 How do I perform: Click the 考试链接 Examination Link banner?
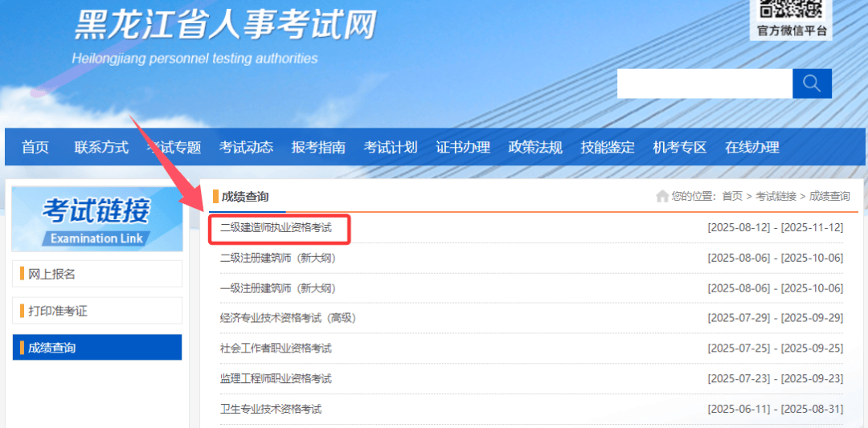coord(96,219)
